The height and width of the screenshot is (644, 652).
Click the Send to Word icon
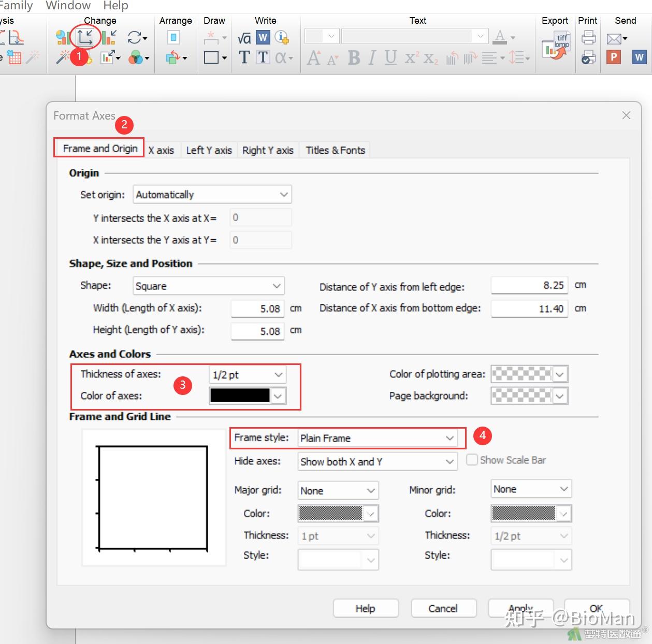click(639, 57)
